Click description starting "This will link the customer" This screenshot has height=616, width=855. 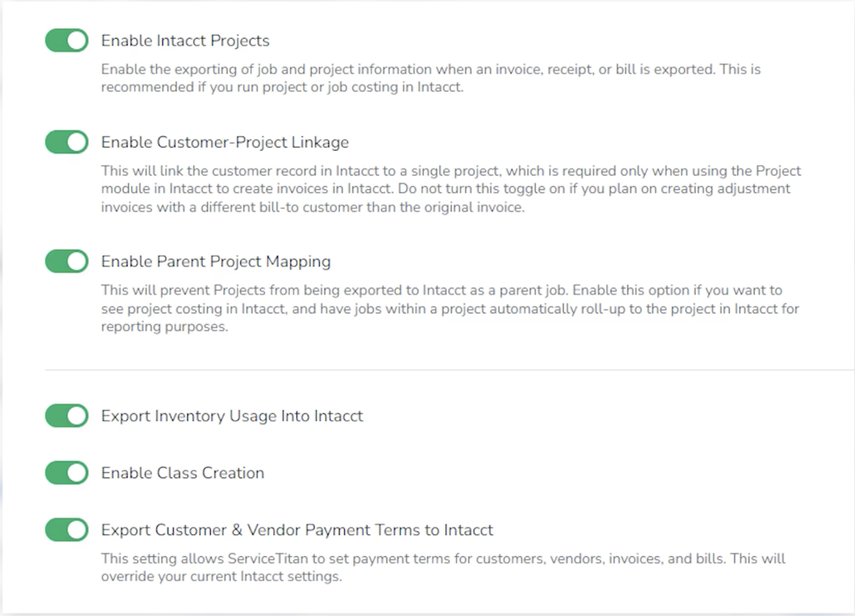(x=451, y=171)
